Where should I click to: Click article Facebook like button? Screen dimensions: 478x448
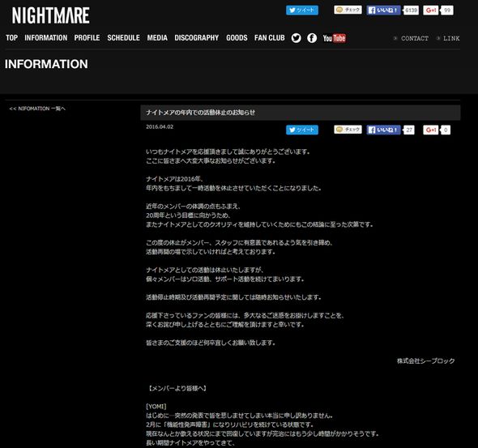click(383, 130)
